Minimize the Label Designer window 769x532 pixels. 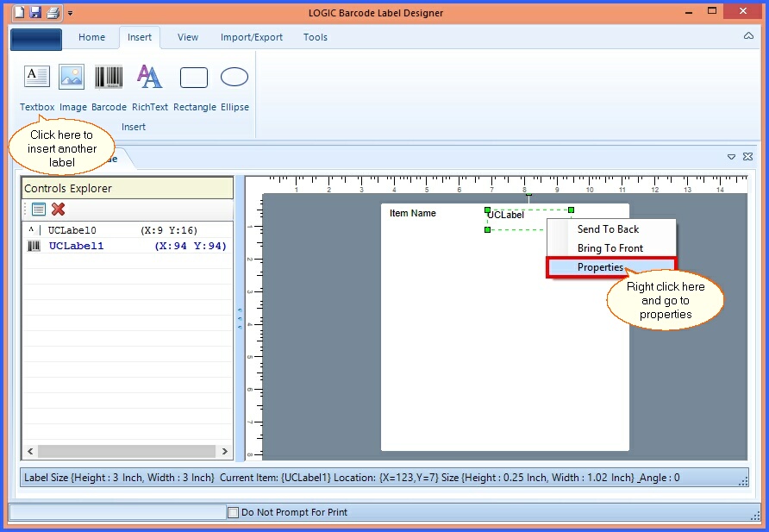click(x=689, y=12)
